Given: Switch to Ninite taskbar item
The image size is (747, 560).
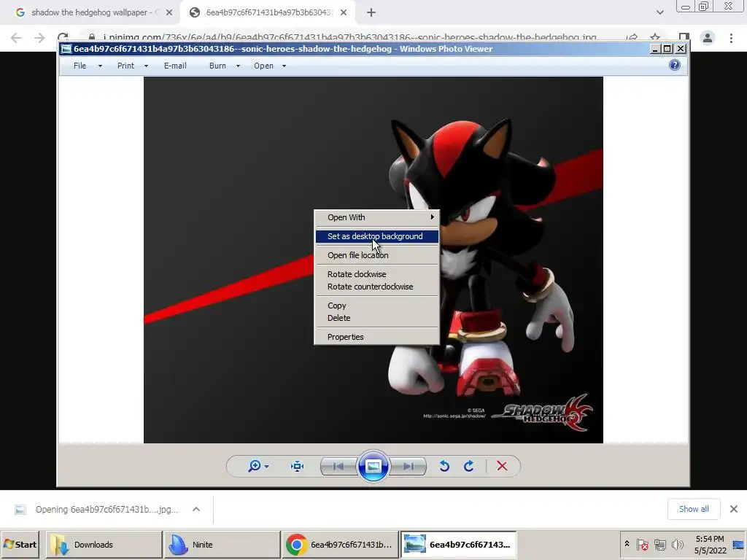Looking at the screenshot, I should click(222, 544).
